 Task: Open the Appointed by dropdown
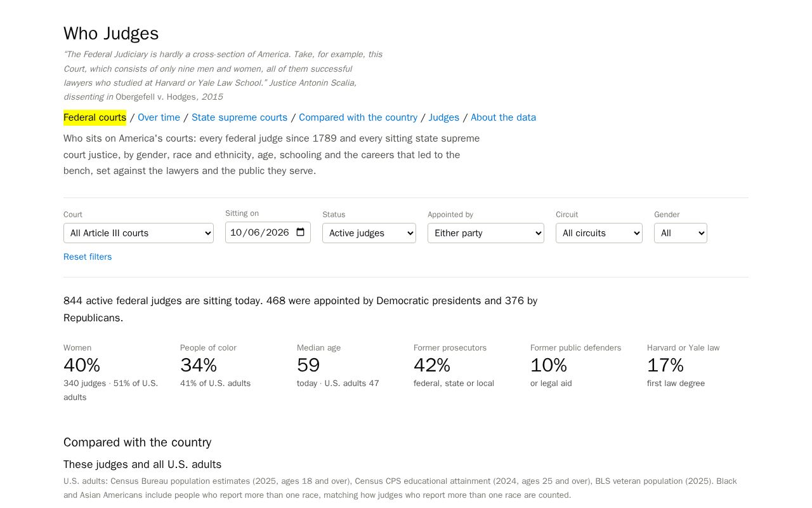pos(486,233)
